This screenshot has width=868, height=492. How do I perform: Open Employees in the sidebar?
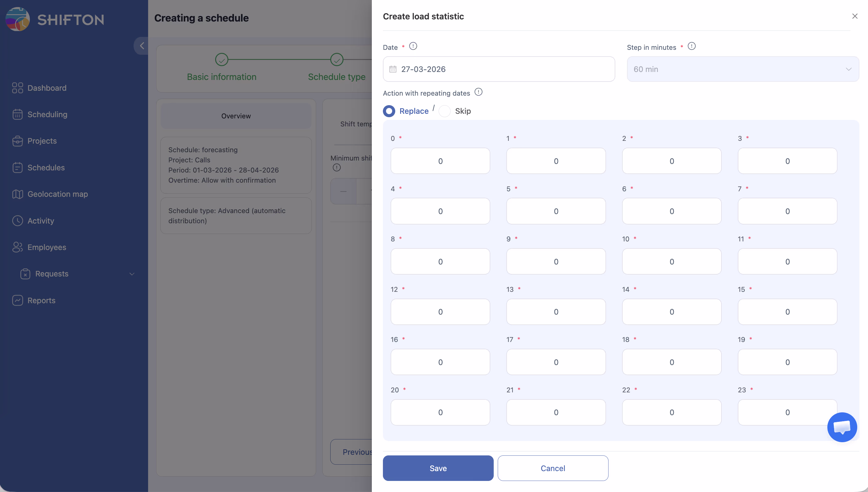pyautogui.click(x=47, y=247)
